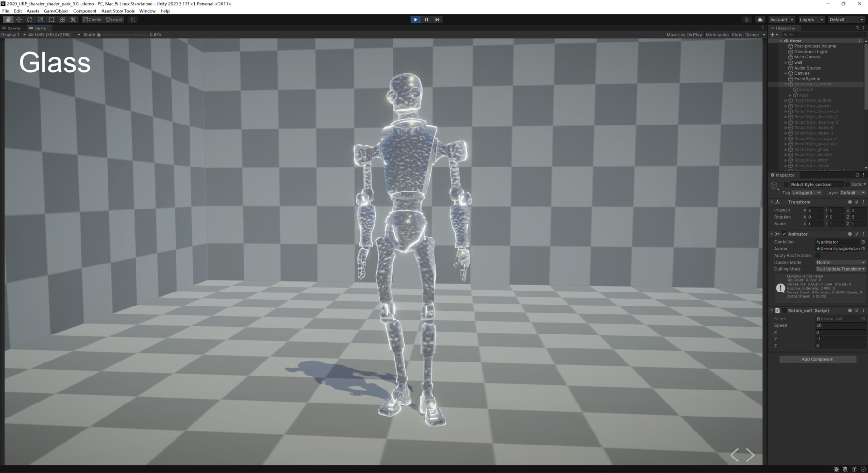
Task: Open the Display 1 dropdown
Action: [14, 35]
